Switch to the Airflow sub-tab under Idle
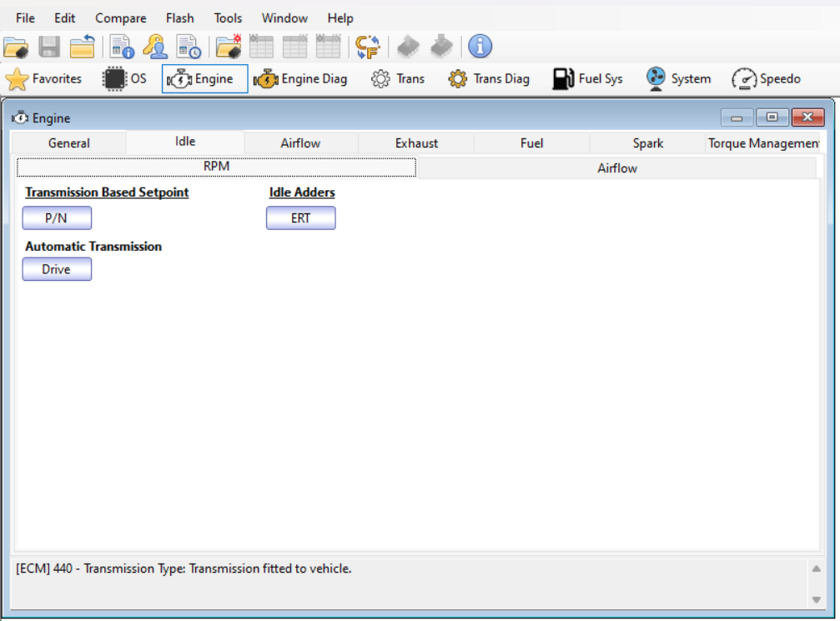Screen dimensions: 840x621 pos(616,168)
